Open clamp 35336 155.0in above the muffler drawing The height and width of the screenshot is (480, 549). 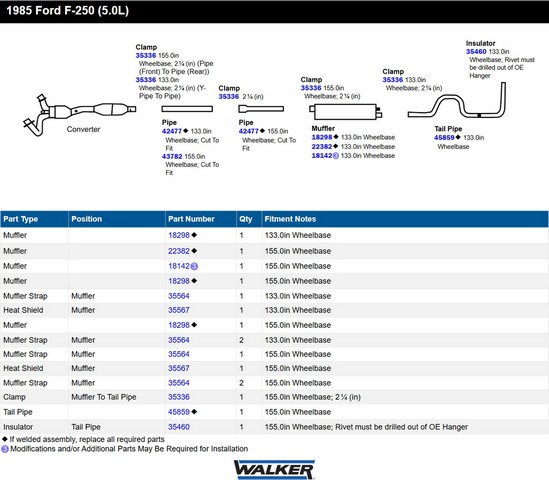311,88
